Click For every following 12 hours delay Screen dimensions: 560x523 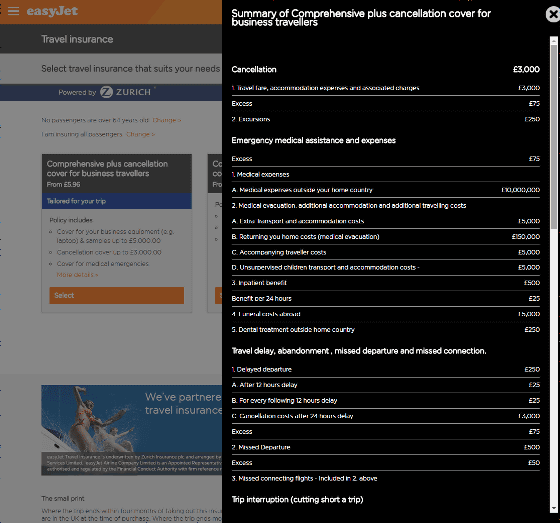pos(386,400)
